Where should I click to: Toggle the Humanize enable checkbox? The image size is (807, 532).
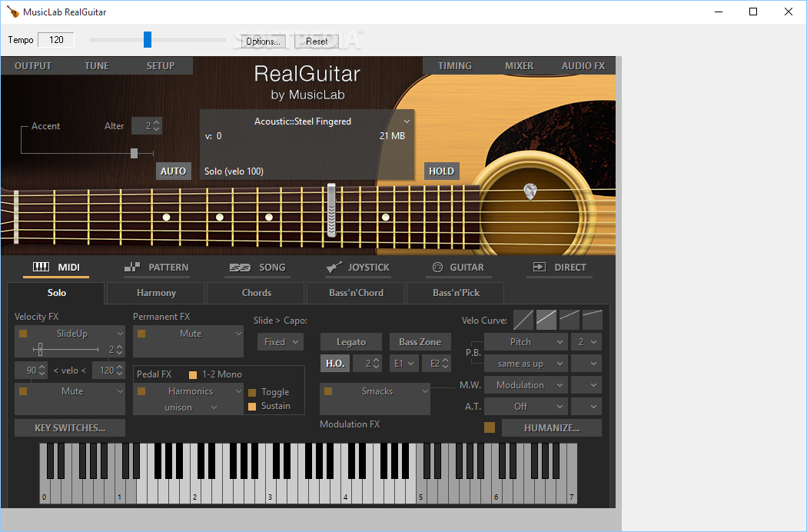point(490,427)
